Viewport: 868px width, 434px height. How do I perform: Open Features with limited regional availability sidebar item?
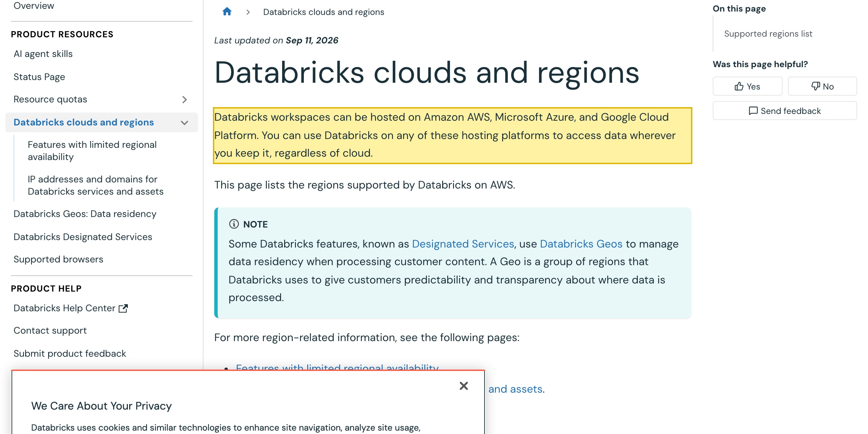(x=92, y=151)
